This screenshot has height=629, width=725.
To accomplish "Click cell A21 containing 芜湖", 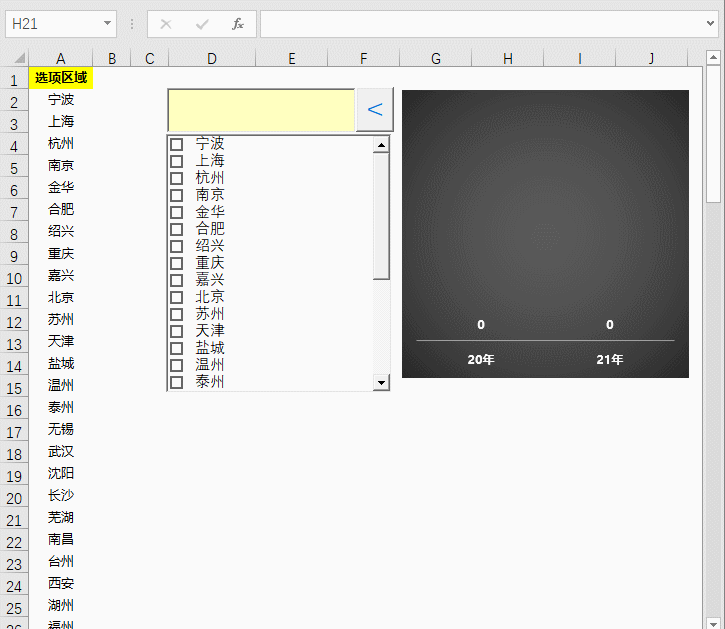I will tap(61, 518).
